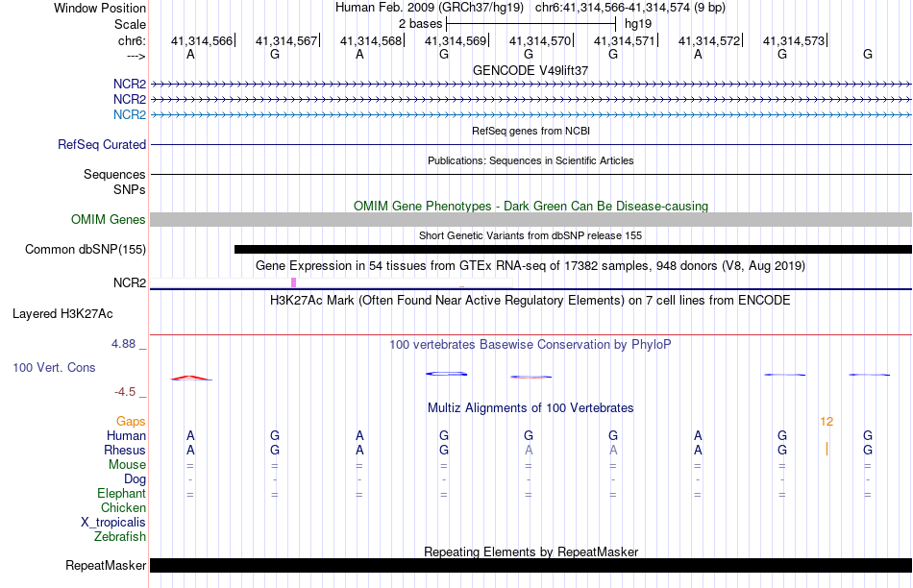Click the orange Gaps row label

point(131,422)
